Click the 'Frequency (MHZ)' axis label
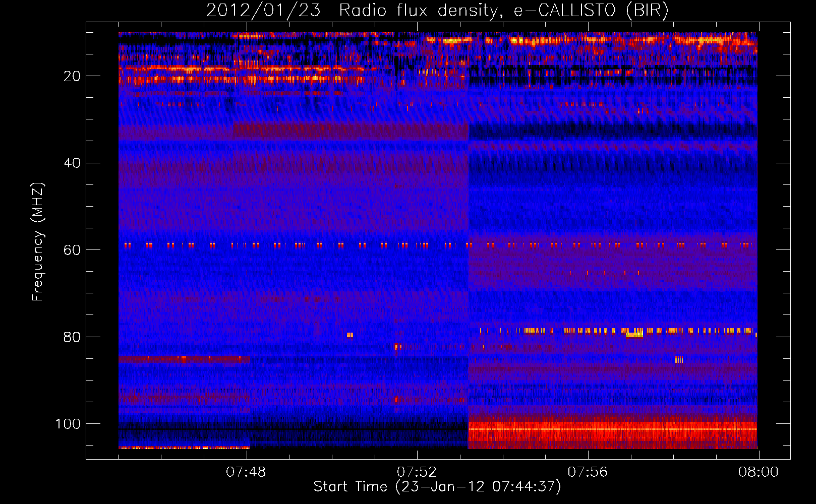816x504 pixels. click(x=38, y=242)
